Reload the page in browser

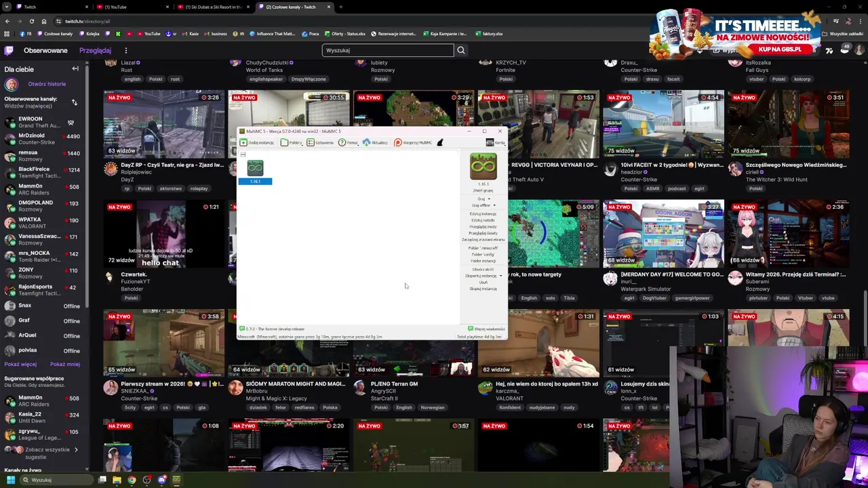[31, 21]
